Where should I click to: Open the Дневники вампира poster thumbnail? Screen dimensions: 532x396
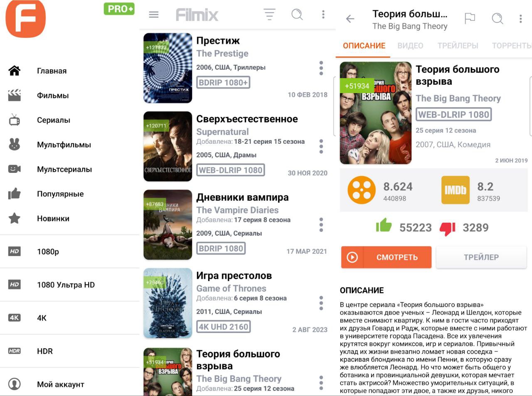click(x=168, y=225)
